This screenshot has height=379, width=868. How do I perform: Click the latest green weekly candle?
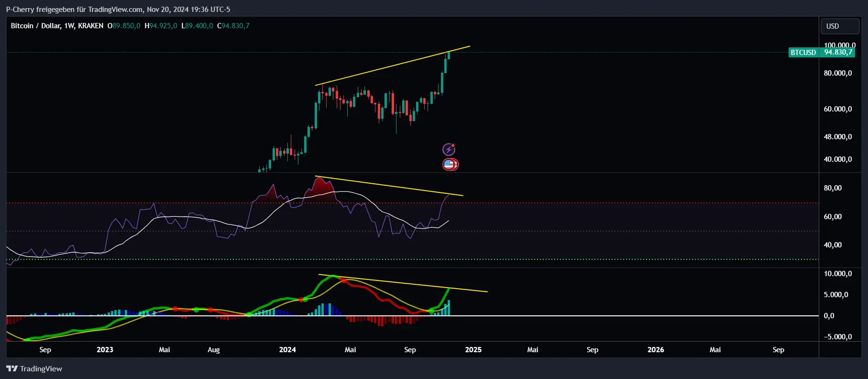point(449,56)
